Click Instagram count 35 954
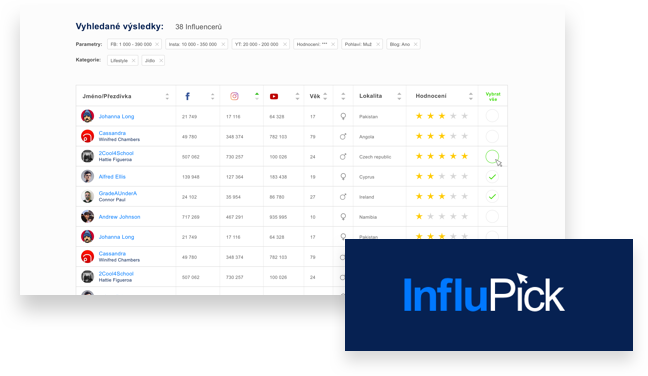Viewport: 648px width, 376px height. (x=233, y=197)
